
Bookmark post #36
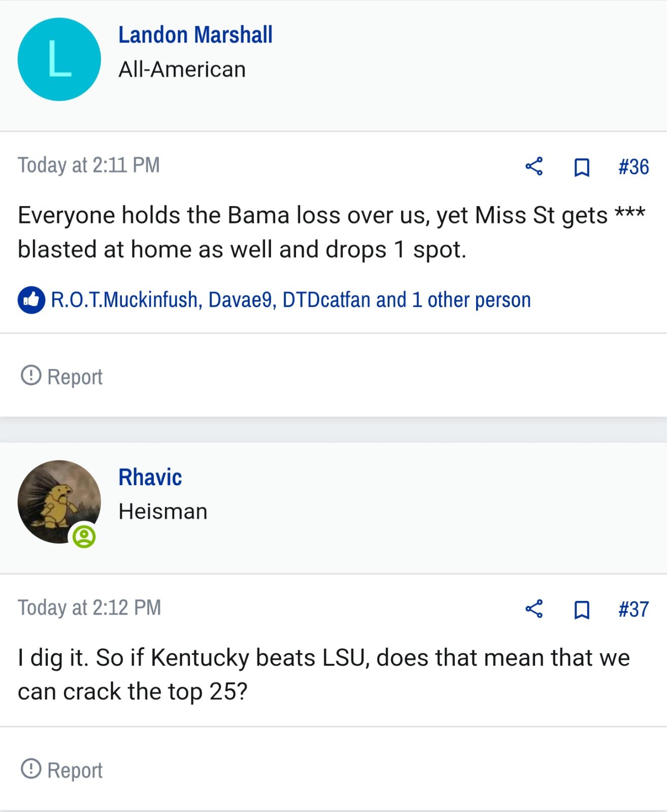(582, 167)
